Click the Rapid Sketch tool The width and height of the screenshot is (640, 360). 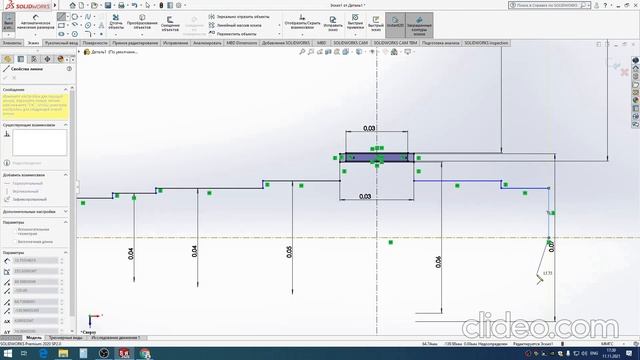[376, 24]
